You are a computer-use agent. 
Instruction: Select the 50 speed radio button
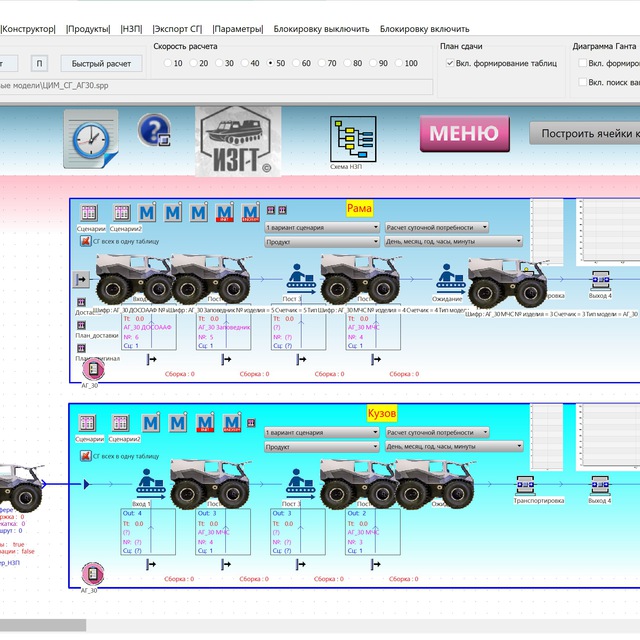(x=270, y=63)
